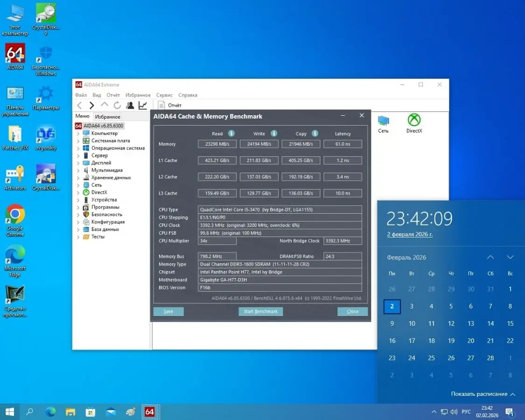Select February 14 in calendar
Viewport: 525px width, 420px height.
[x=490, y=323]
